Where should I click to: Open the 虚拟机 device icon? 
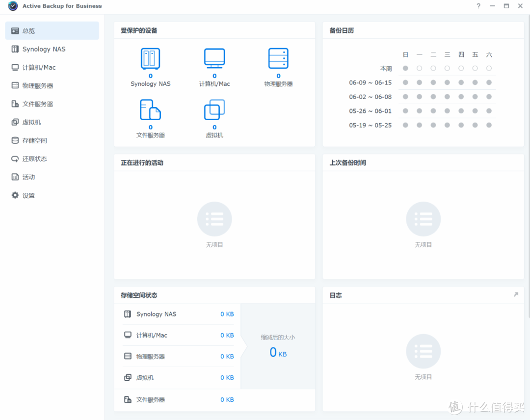pyautogui.click(x=214, y=109)
